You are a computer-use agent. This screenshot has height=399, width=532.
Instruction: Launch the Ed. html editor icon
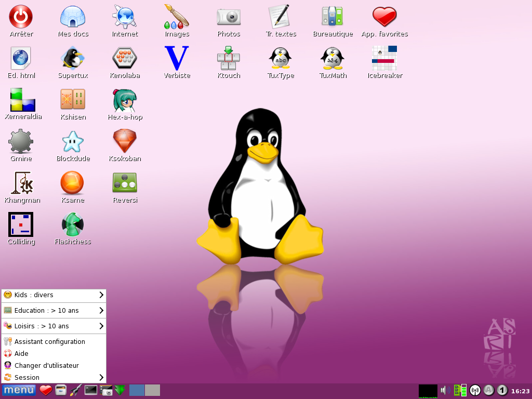[x=21, y=58]
